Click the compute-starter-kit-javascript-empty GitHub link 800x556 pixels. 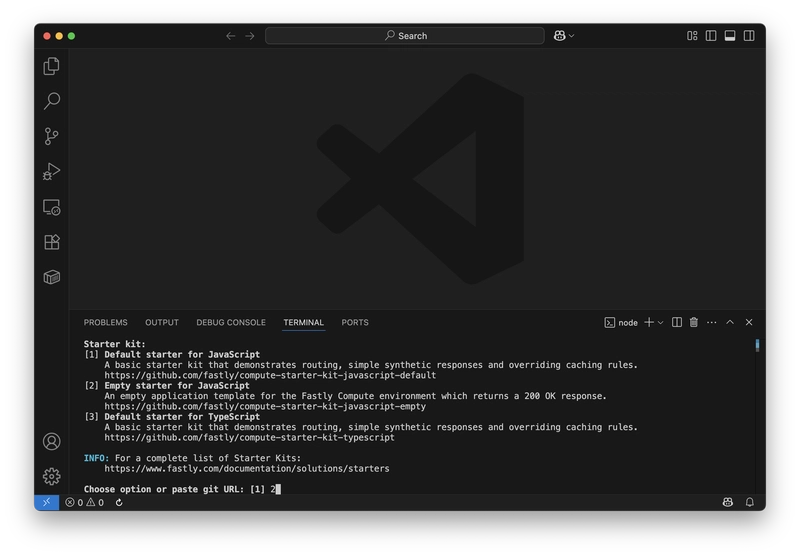pos(265,407)
